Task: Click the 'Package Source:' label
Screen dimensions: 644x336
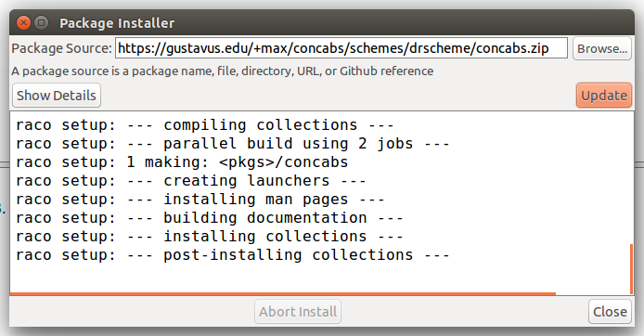Action: pyautogui.click(x=61, y=48)
